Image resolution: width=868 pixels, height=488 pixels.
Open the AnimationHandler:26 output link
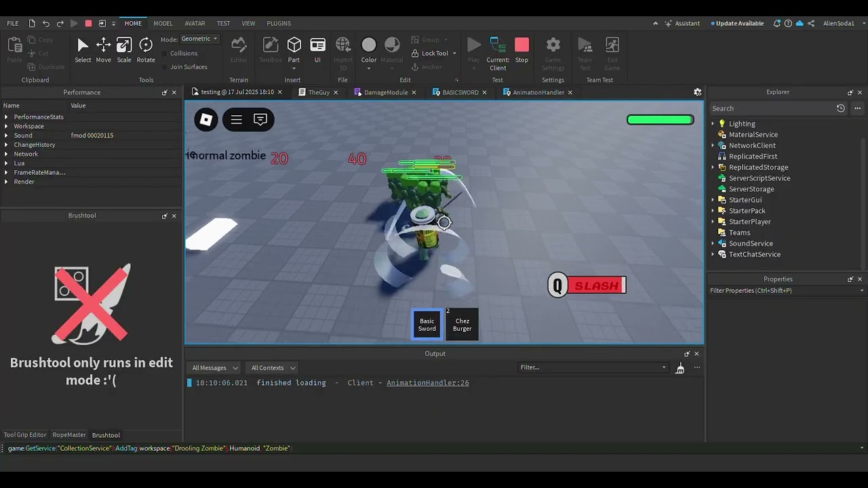[x=427, y=383]
